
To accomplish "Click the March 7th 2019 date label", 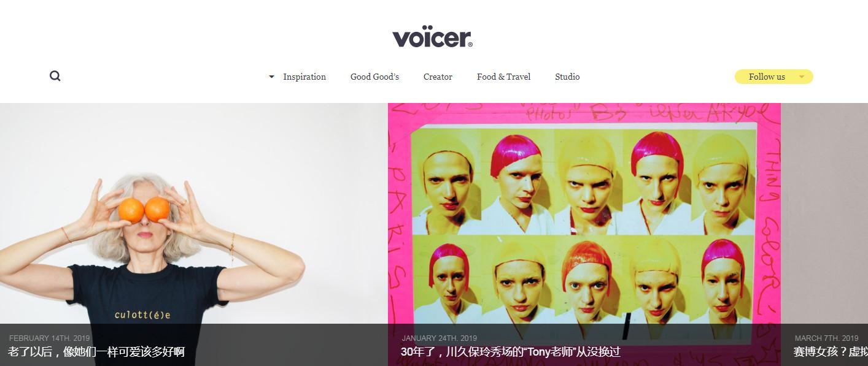I will [826, 338].
